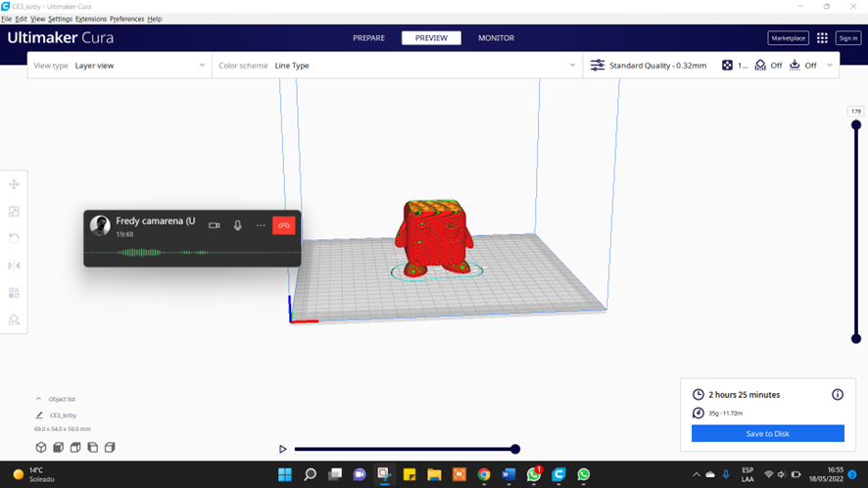Click caller avatar in call overlay
The width and height of the screenshot is (868, 488).
(100, 225)
